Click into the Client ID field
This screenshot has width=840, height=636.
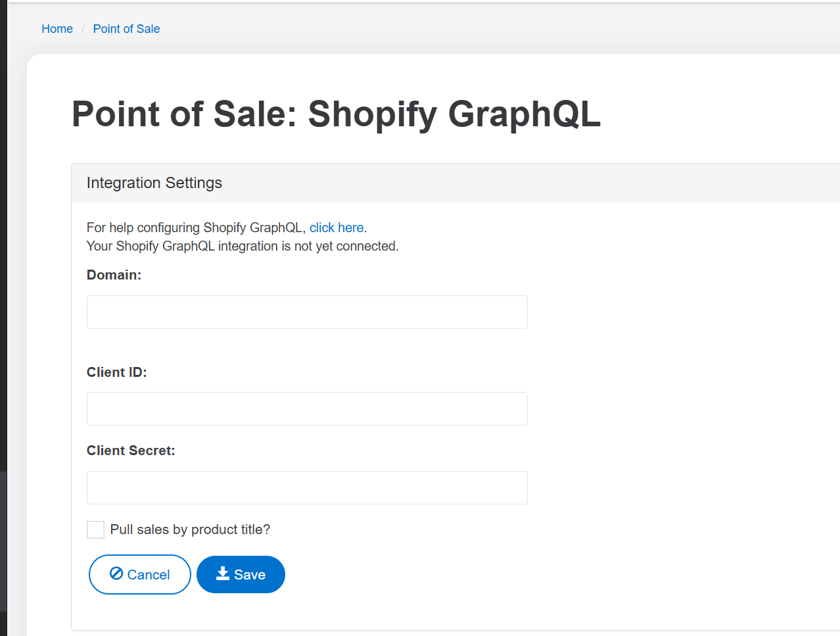click(x=307, y=408)
